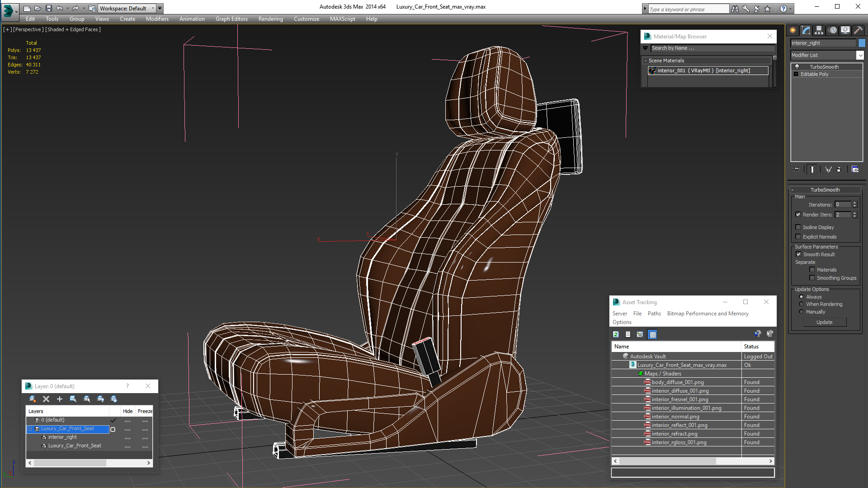Viewport: 868px width, 488px height.
Task: Toggle TurboSmooth lightbulb visibility icon
Action: click(x=797, y=67)
